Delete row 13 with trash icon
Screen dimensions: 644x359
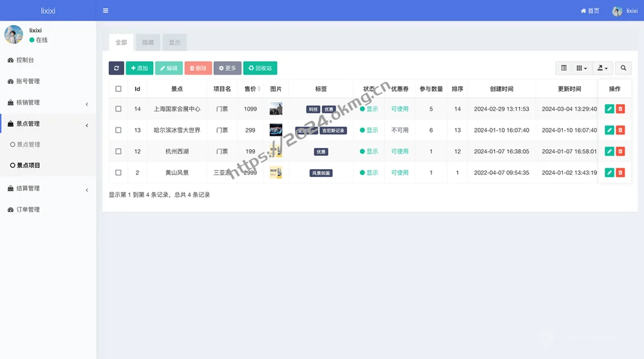621,130
